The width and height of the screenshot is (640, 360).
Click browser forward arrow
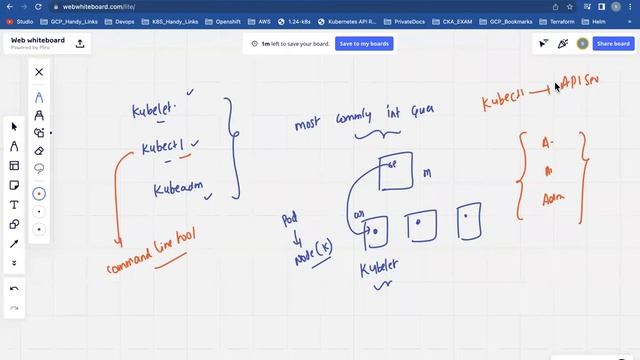[24, 7]
